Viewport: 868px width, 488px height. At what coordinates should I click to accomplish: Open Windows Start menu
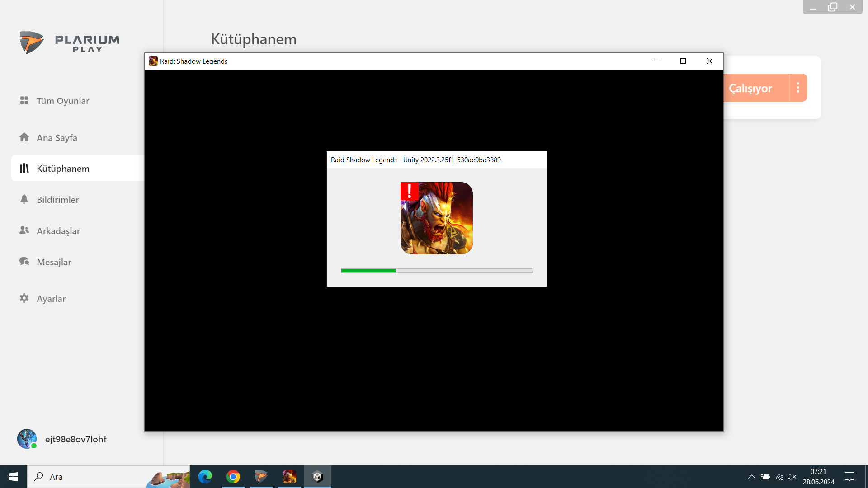coord(14,477)
